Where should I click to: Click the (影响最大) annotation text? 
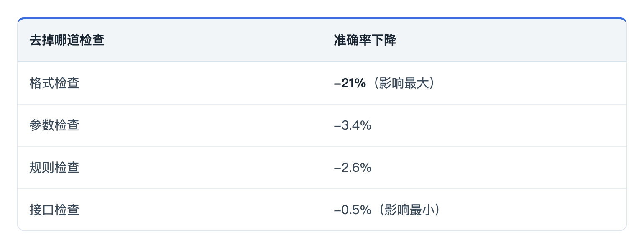click(403, 83)
